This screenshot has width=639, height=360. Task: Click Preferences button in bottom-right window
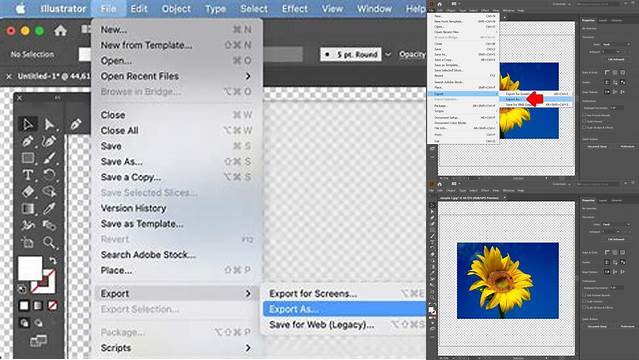click(x=627, y=327)
